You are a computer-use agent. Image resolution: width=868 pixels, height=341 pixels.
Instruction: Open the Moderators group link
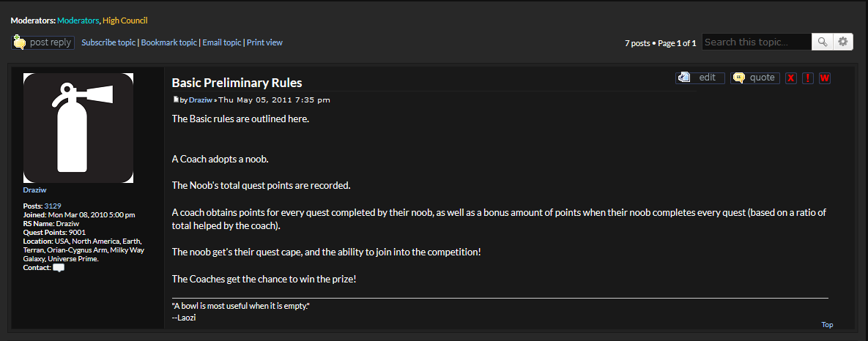pos(78,20)
